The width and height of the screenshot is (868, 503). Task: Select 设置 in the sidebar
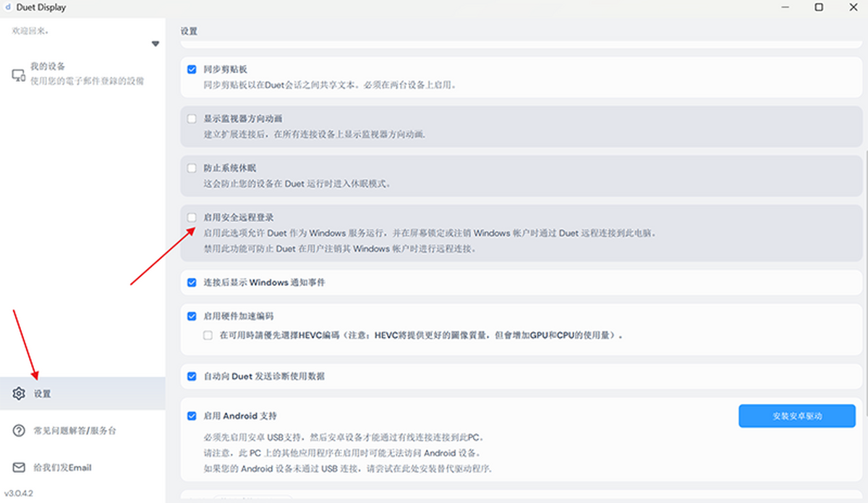(82, 394)
